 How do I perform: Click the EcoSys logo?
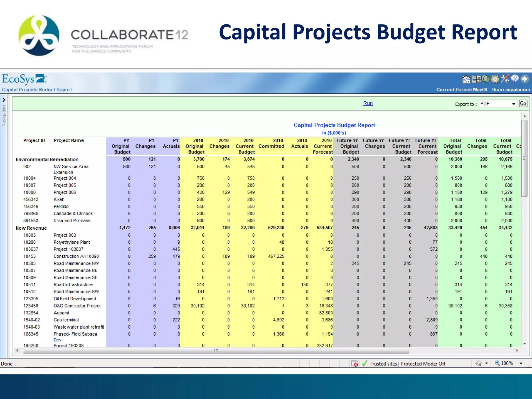24,79
